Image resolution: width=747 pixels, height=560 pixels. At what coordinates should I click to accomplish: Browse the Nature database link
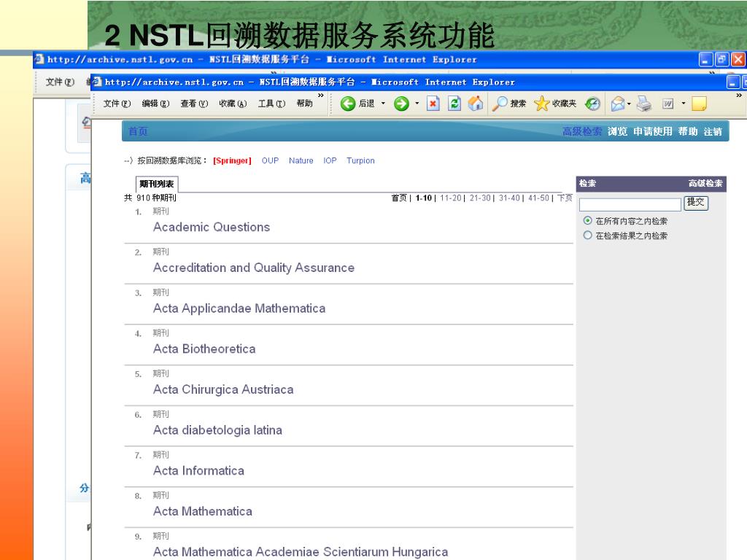pyautogui.click(x=301, y=160)
